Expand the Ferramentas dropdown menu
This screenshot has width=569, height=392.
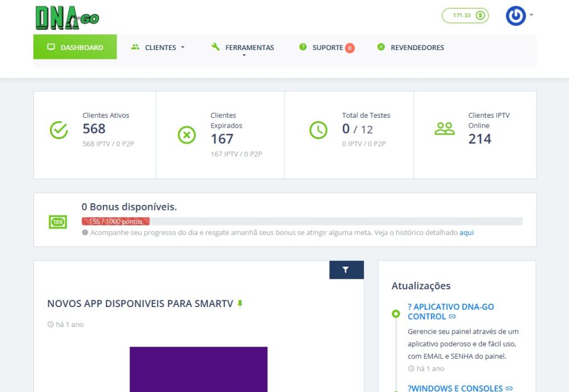tap(243, 48)
